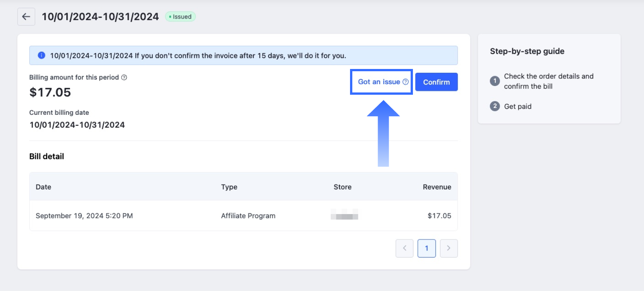Click the back arrow button
The height and width of the screenshot is (291, 644).
tap(26, 17)
